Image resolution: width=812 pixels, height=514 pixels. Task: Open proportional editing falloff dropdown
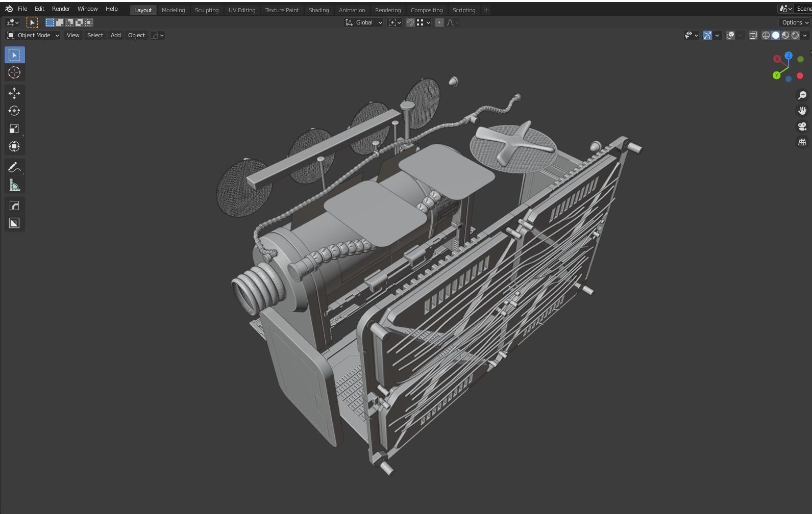453,22
